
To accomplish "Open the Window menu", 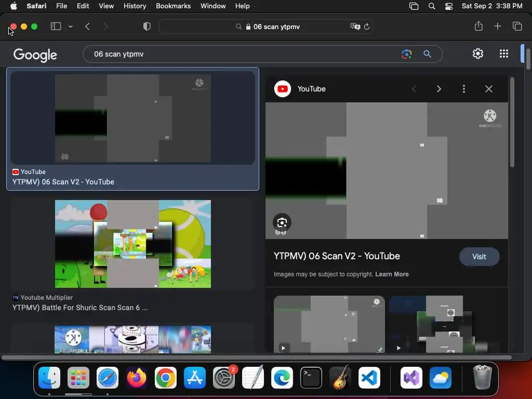I will tap(213, 6).
